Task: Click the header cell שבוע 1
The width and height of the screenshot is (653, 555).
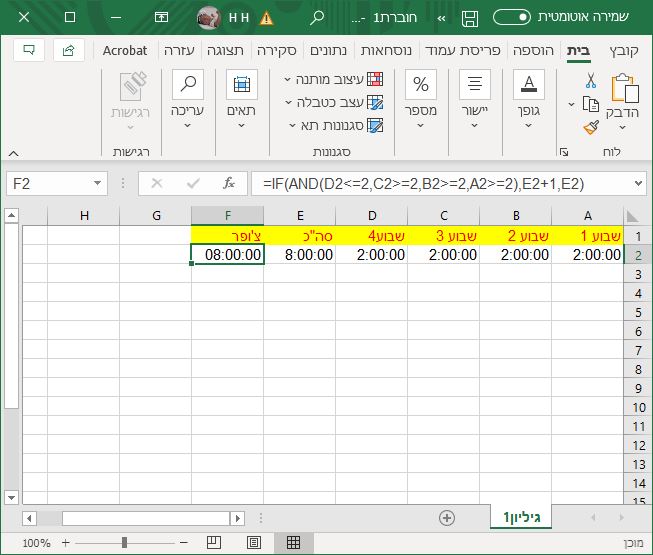Action: pos(588,236)
